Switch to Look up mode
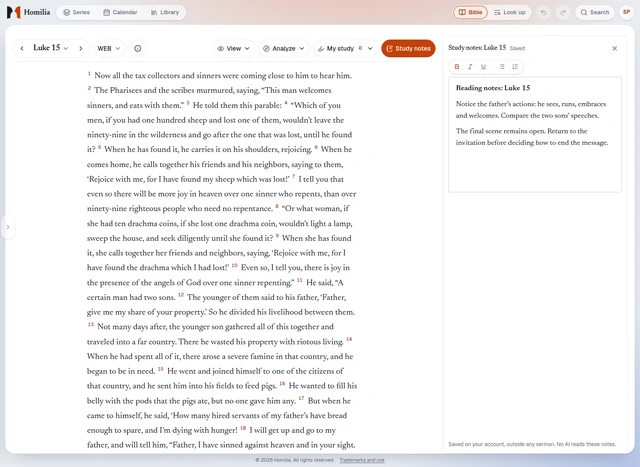 click(x=509, y=12)
